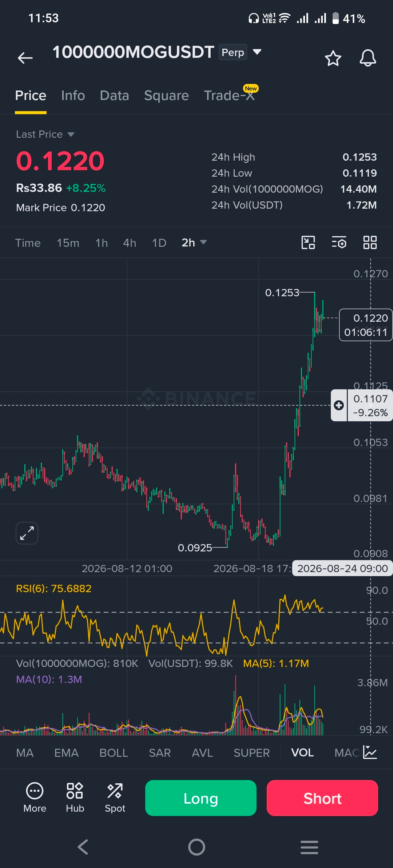This screenshot has width=393, height=868.
Task: Enable the MAC indicator
Action: tap(347, 753)
